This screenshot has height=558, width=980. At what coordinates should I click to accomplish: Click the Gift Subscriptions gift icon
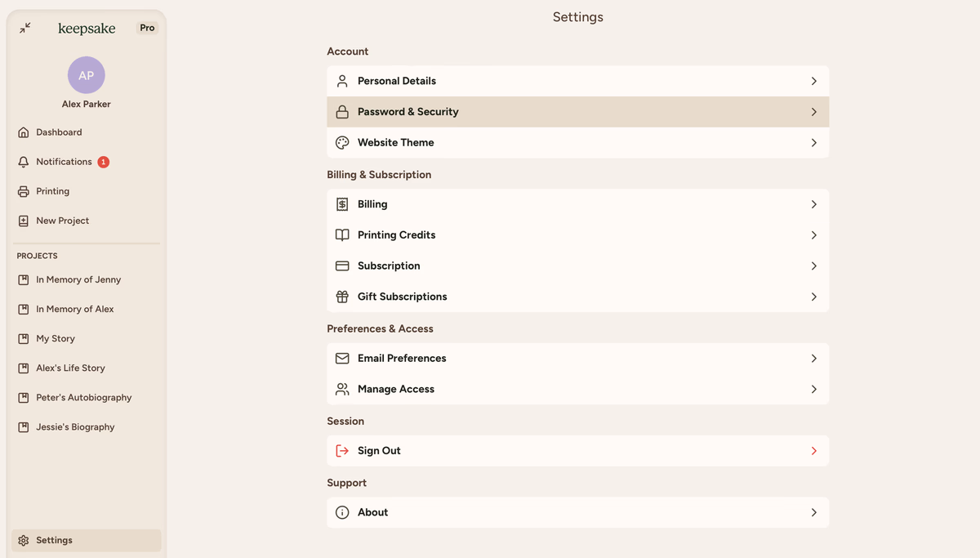tap(342, 297)
